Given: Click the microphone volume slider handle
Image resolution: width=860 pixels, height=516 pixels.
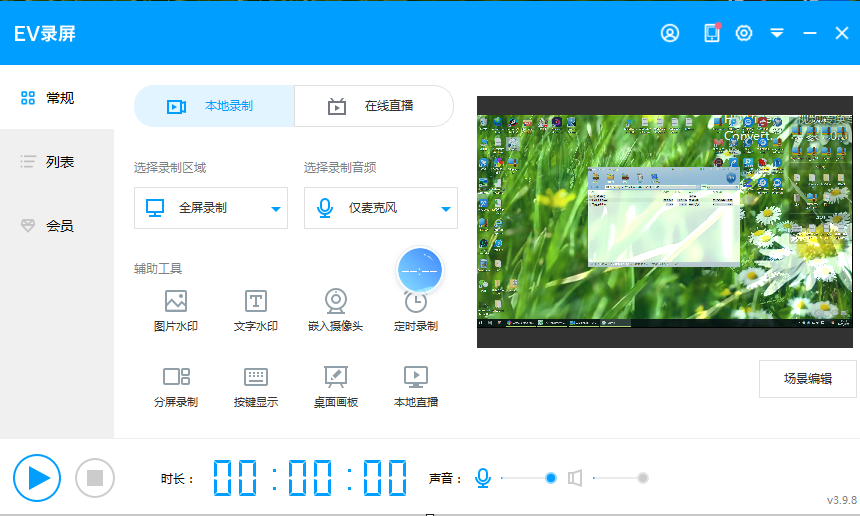Looking at the screenshot, I should 551,478.
